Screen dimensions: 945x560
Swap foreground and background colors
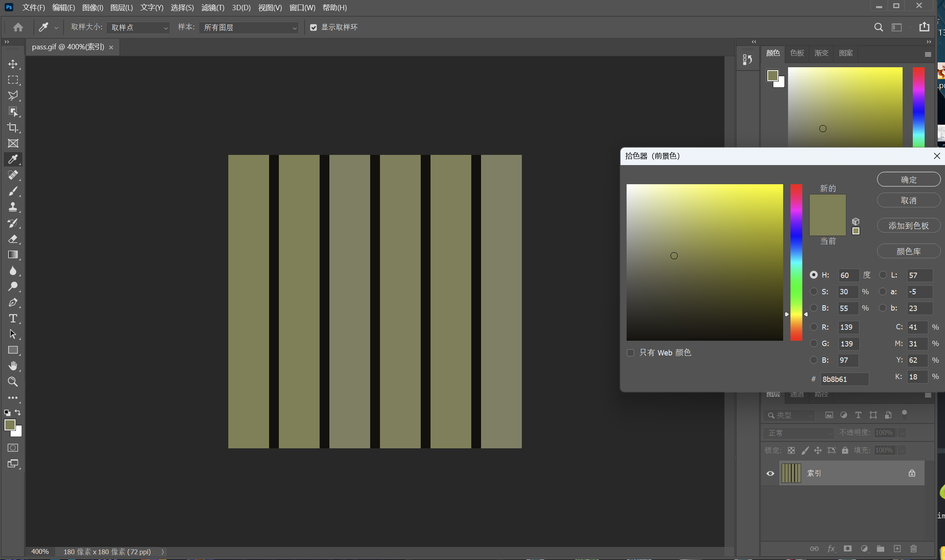(18, 412)
